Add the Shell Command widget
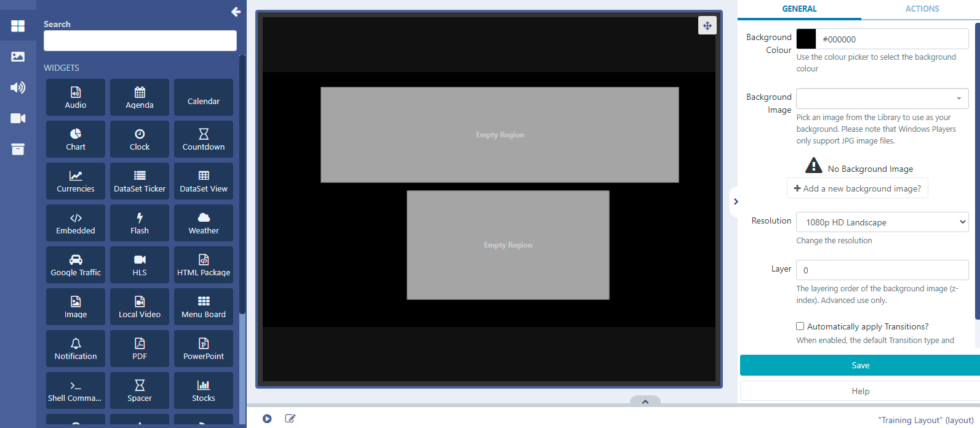The image size is (980, 428). point(76,390)
